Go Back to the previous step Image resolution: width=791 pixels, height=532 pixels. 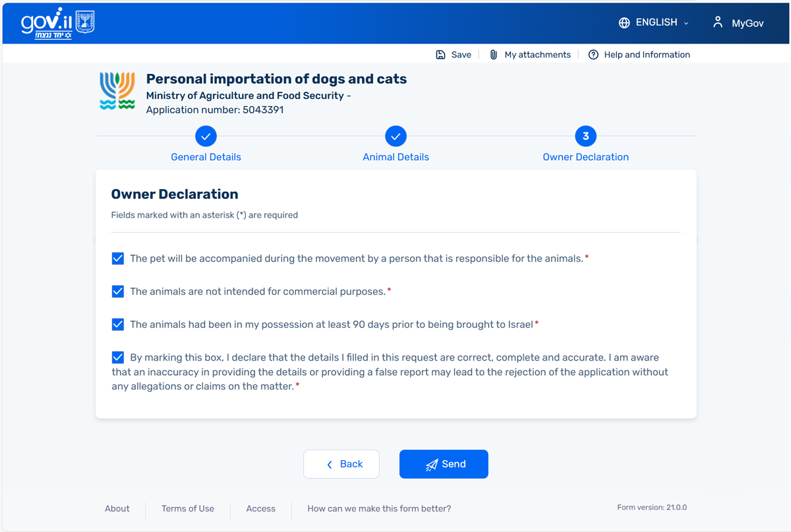341,464
